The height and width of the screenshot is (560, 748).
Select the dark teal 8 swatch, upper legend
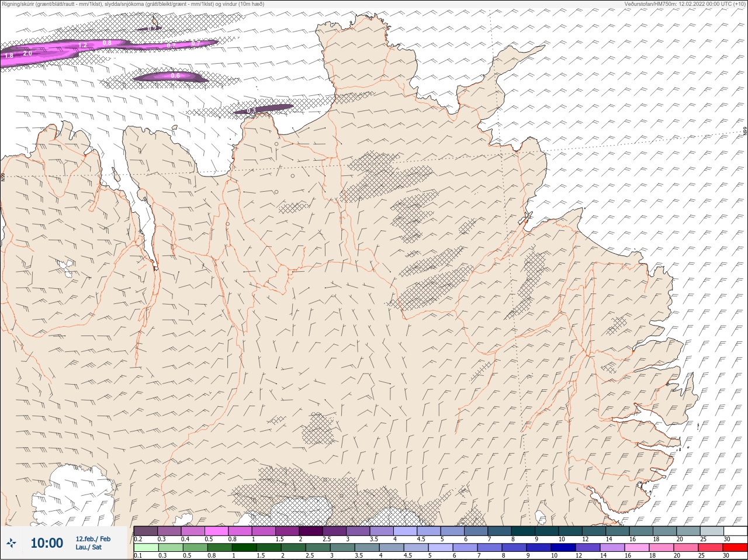(x=524, y=531)
